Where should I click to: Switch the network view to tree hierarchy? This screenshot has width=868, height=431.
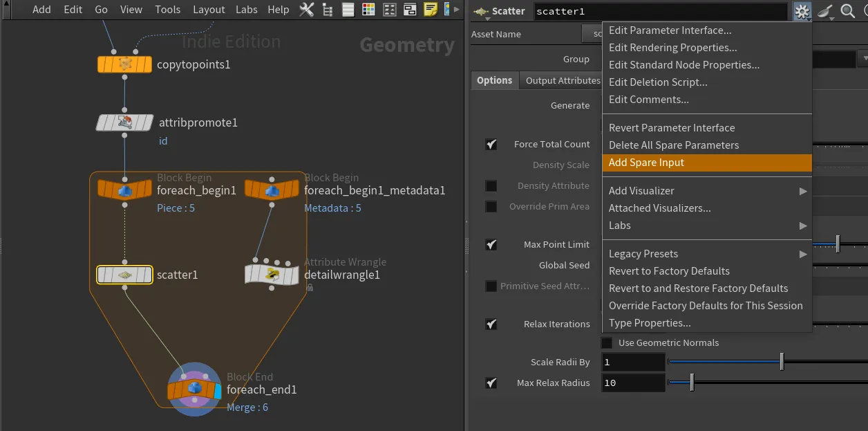pyautogui.click(x=328, y=10)
